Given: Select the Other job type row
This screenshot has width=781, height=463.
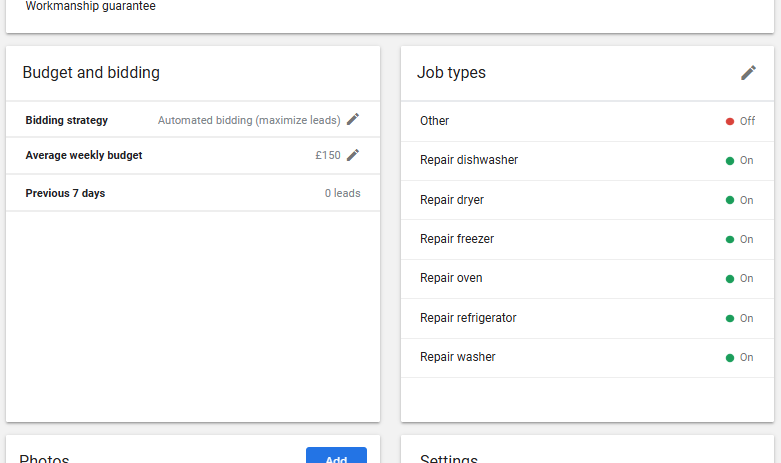Looking at the screenshot, I should point(435,121).
